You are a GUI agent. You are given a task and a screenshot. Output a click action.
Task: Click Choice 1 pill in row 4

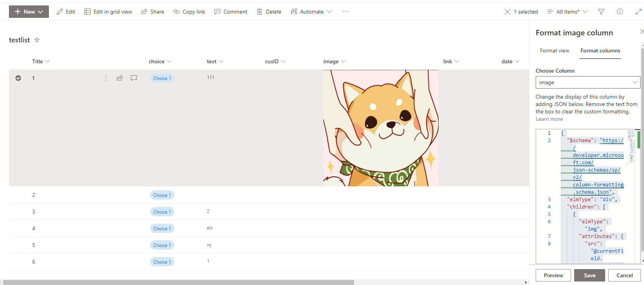[x=162, y=228]
